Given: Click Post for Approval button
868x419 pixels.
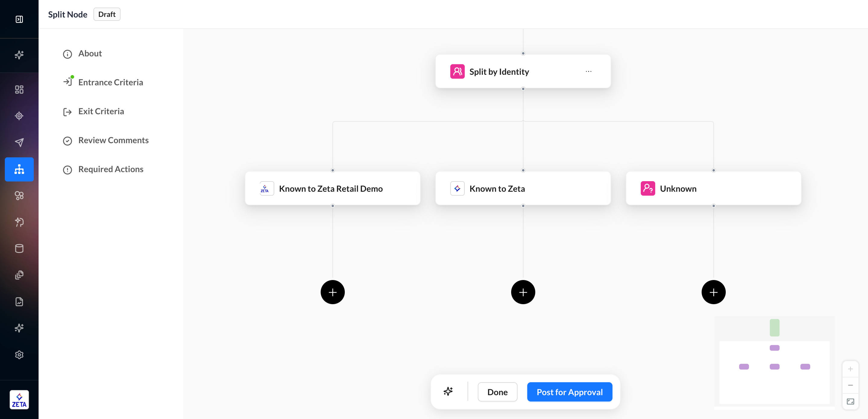Looking at the screenshot, I should point(569,392).
